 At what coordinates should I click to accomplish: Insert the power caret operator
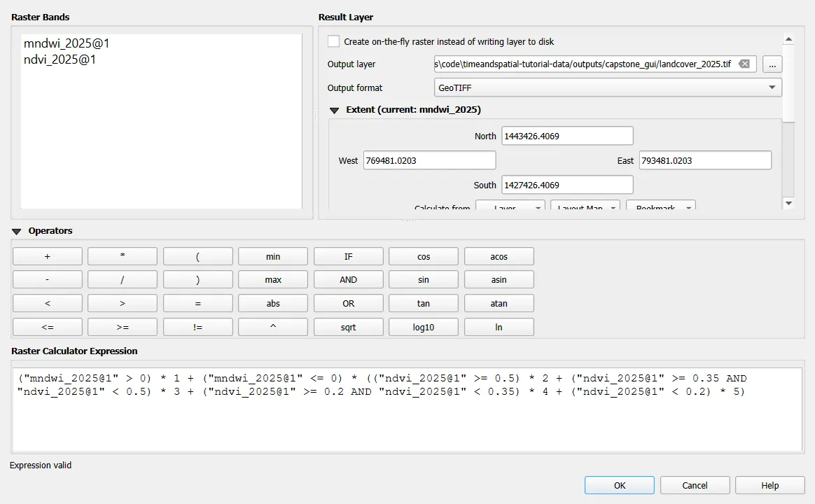coord(273,327)
